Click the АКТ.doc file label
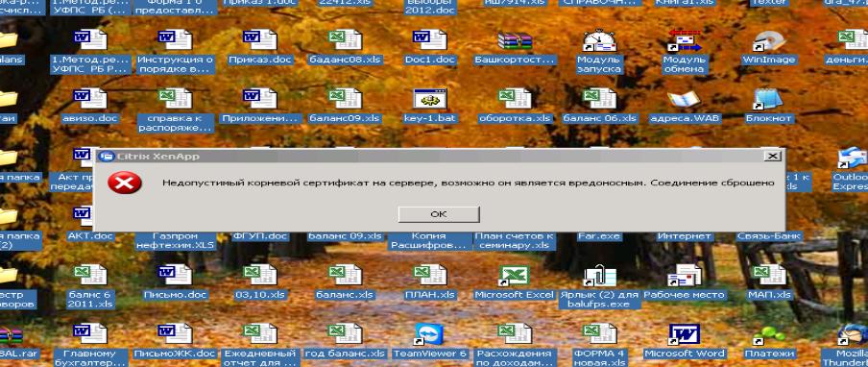This screenshot has height=367, width=868. [90, 236]
